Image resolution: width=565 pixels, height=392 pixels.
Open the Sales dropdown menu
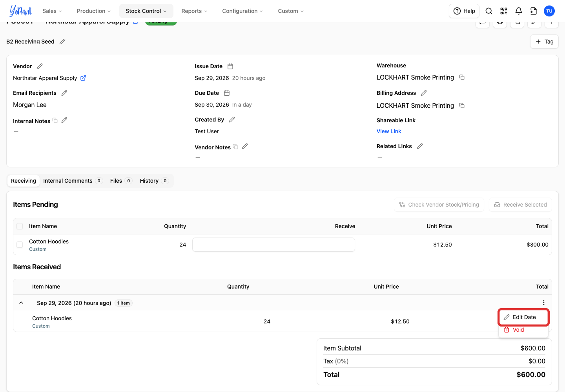[52, 11]
